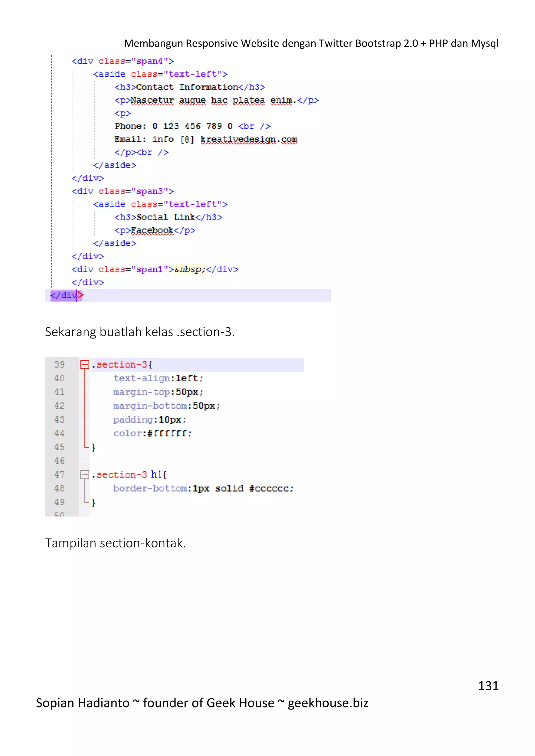Click the div class="span4" opening tag

123,61
